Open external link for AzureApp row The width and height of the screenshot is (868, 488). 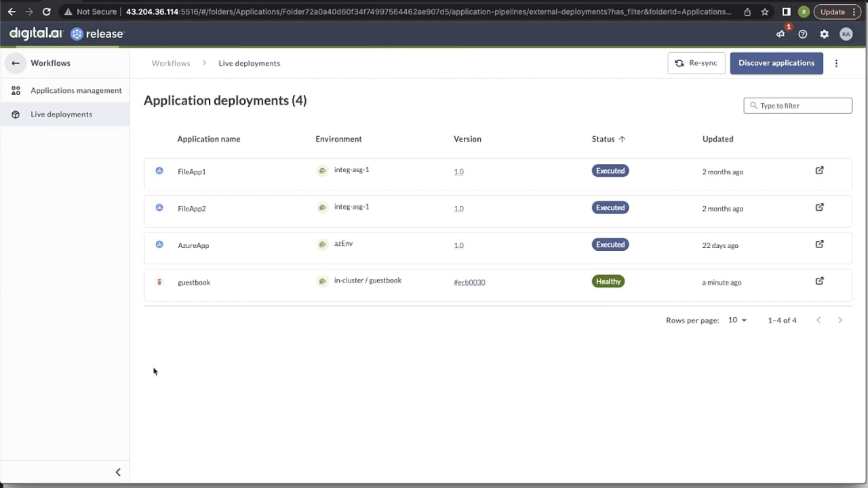[x=819, y=244]
